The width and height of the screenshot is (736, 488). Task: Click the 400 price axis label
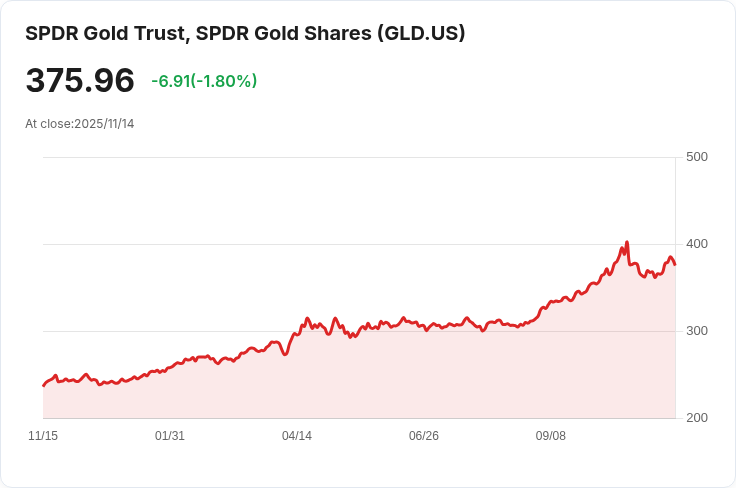tap(697, 244)
